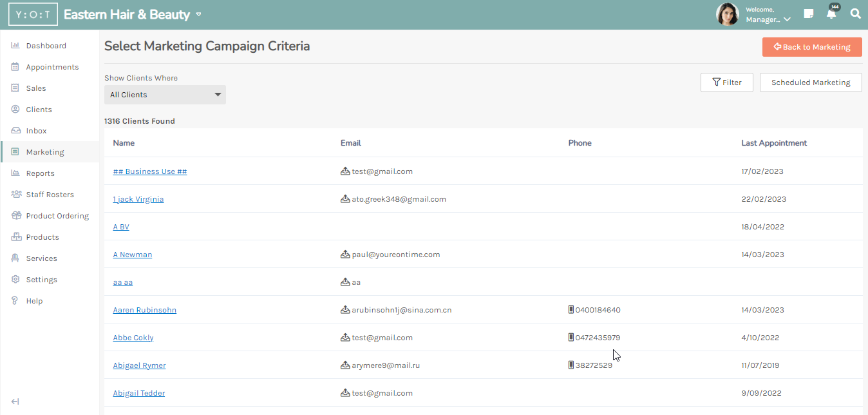
Task: Go to Product Ordering
Action: click(57, 216)
